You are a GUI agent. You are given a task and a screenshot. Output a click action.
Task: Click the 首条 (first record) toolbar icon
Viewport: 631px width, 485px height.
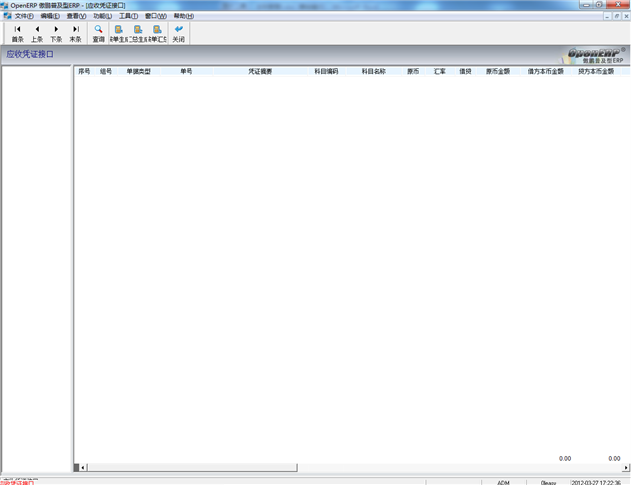click(x=17, y=33)
